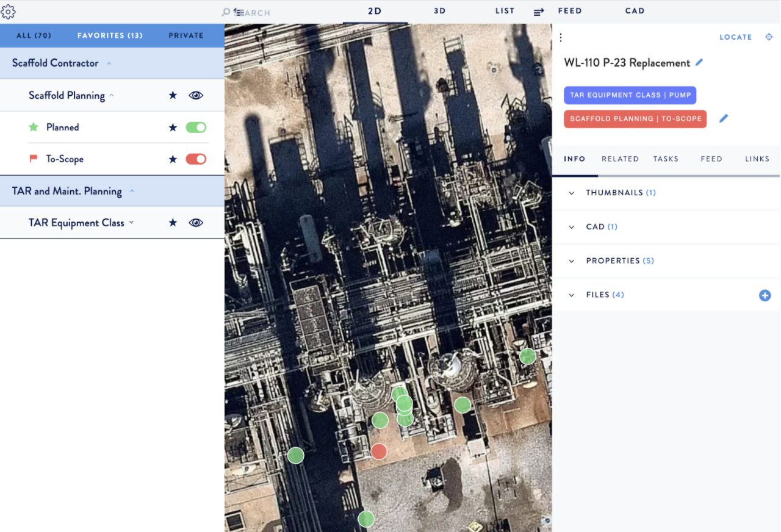Expand the Thumbnails section

[614, 193]
